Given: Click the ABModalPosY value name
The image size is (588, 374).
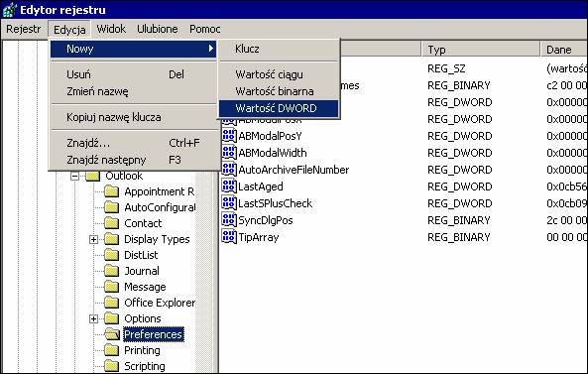Looking at the screenshot, I should [x=270, y=136].
